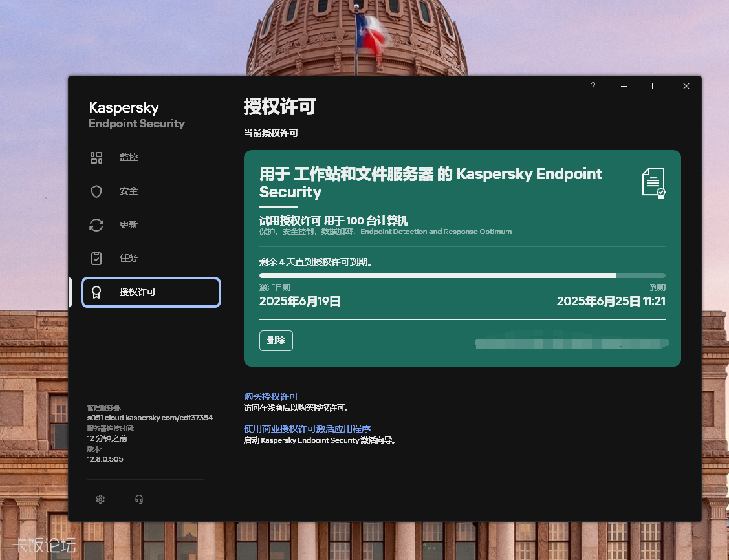Click the 更新 refresh arrows icon

click(x=96, y=225)
